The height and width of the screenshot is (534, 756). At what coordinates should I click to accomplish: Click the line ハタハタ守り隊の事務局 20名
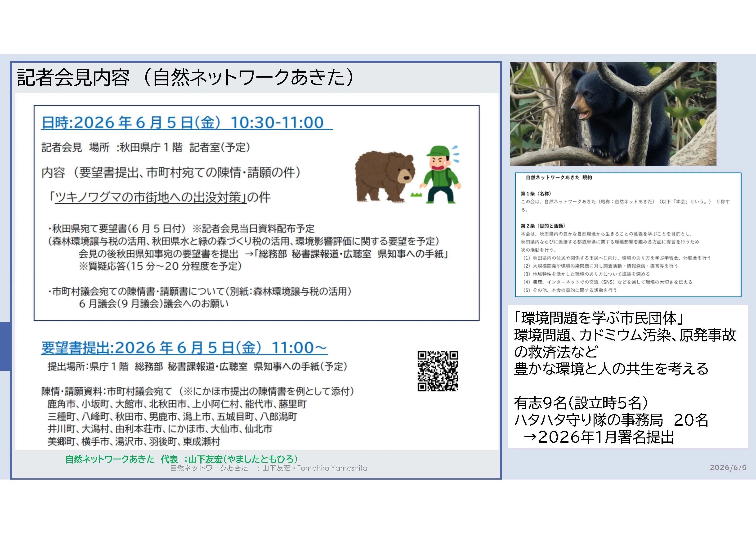pos(611,420)
